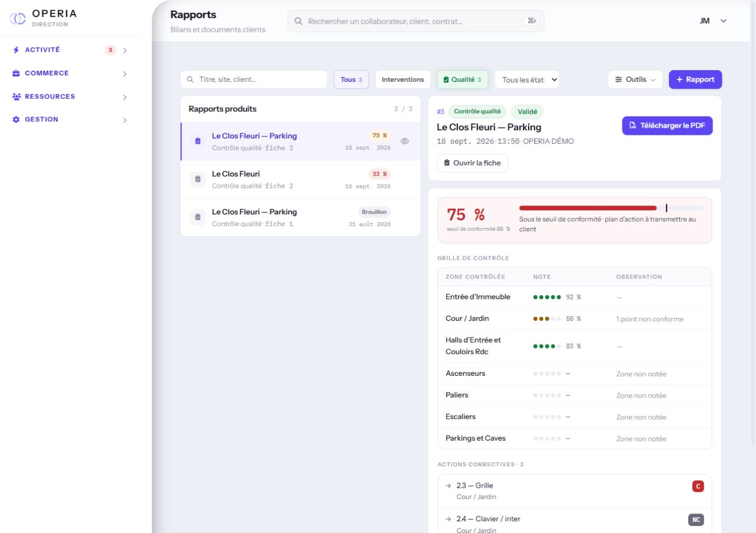Click the briefcase icon beside Commerce
Screen dimensions: 756x533
[16, 74]
